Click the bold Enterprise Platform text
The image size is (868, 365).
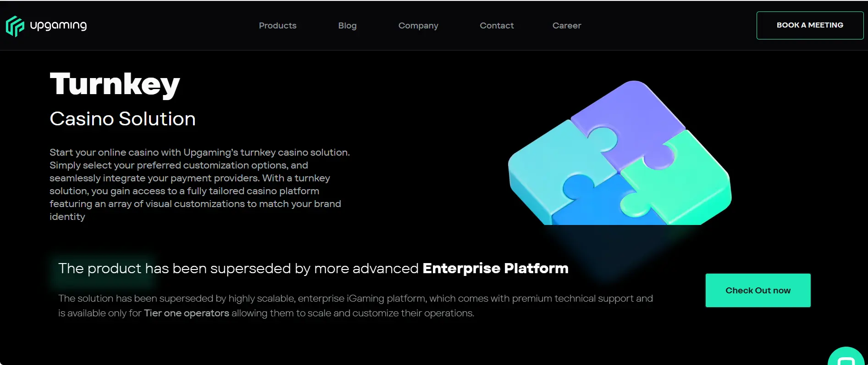coord(495,268)
